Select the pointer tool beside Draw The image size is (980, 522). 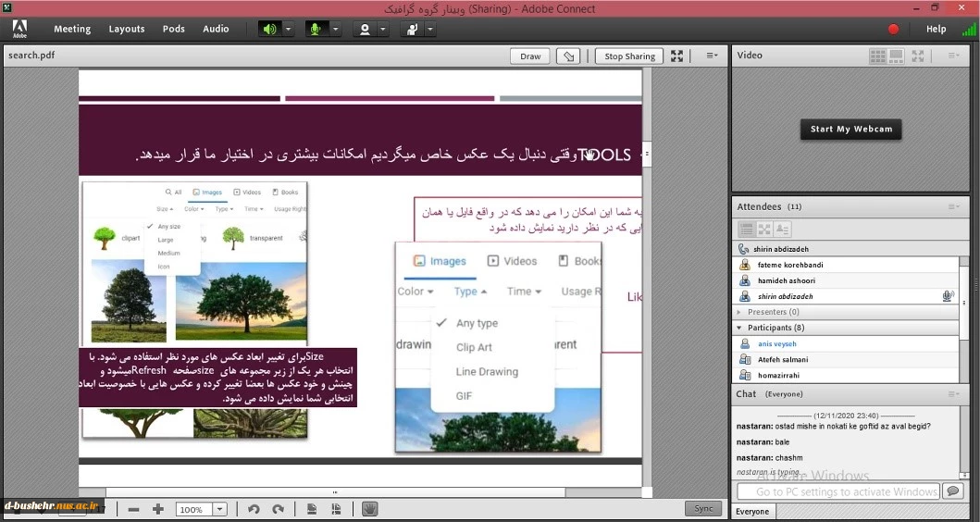click(569, 56)
